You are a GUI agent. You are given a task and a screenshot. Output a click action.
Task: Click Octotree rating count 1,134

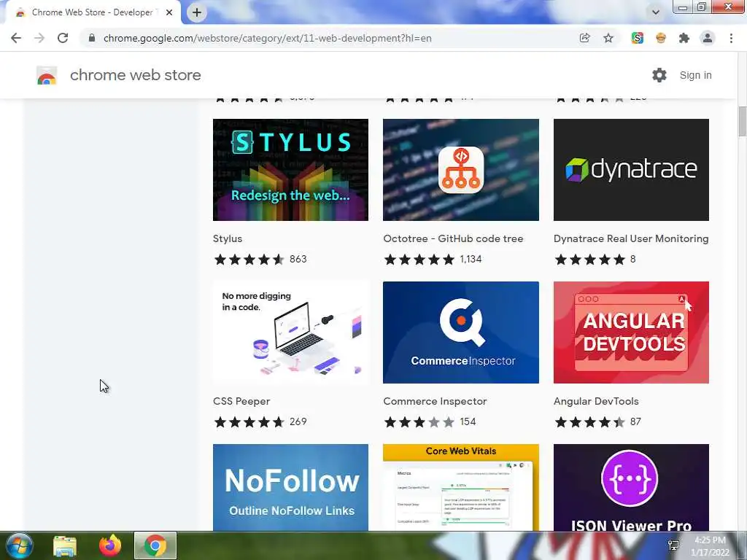[471, 259]
